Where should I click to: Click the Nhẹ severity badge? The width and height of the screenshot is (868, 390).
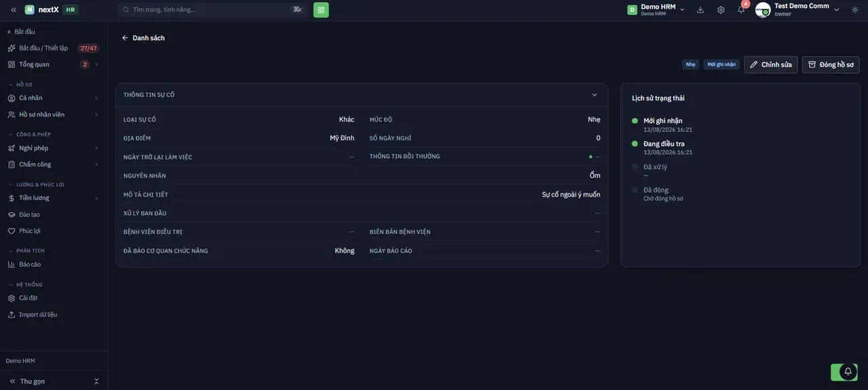click(690, 64)
